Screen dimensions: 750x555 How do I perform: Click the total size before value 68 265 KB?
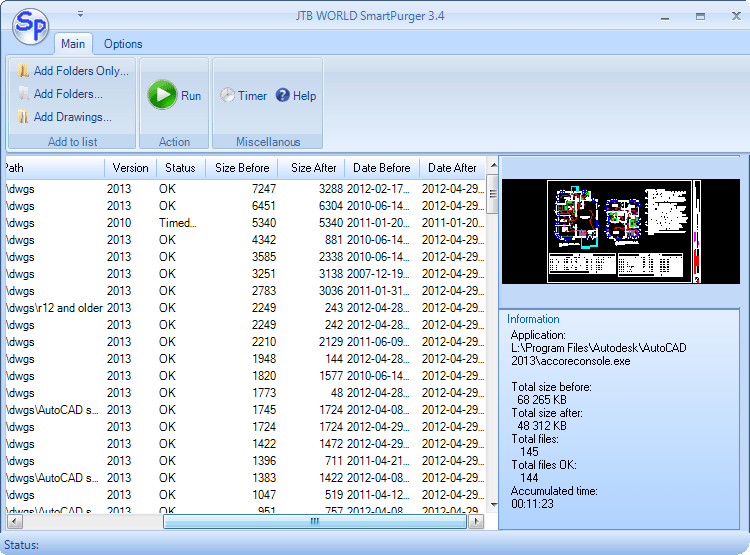pos(541,400)
